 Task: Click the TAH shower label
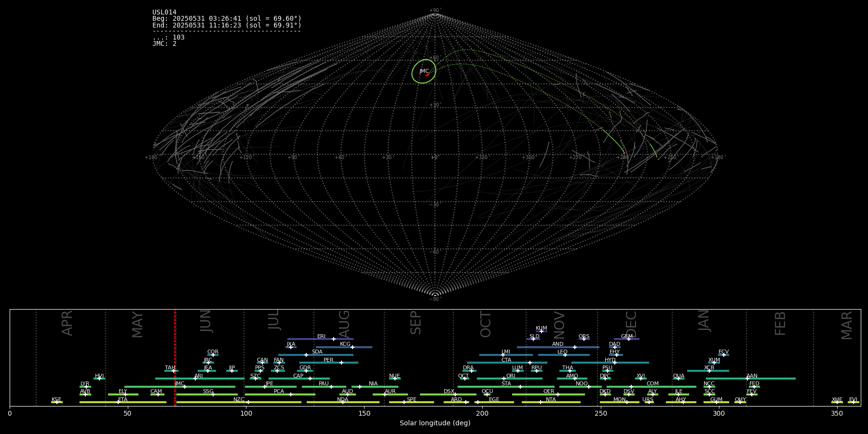tap(170, 368)
